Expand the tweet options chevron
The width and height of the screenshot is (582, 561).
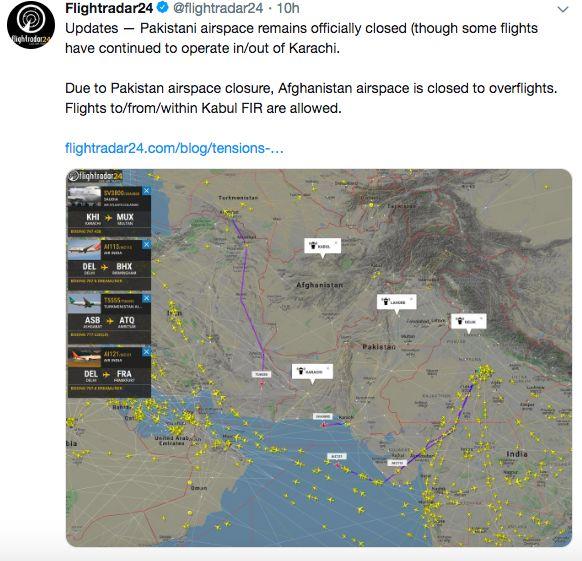tap(563, 9)
